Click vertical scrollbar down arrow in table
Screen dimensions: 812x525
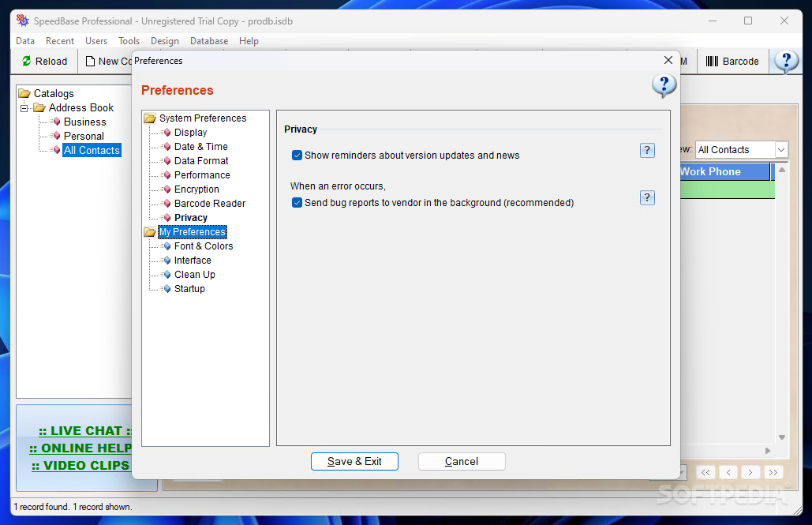pyautogui.click(x=782, y=438)
